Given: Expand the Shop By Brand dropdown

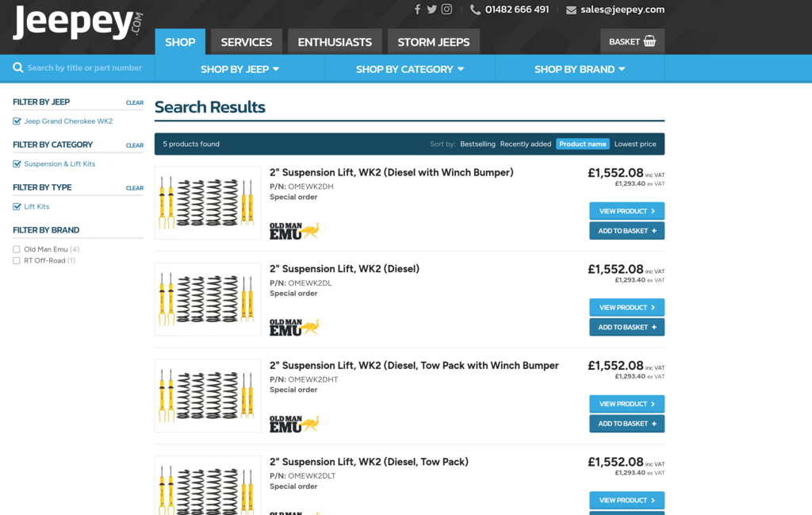Looking at the screenshot, I should (580, 69).
